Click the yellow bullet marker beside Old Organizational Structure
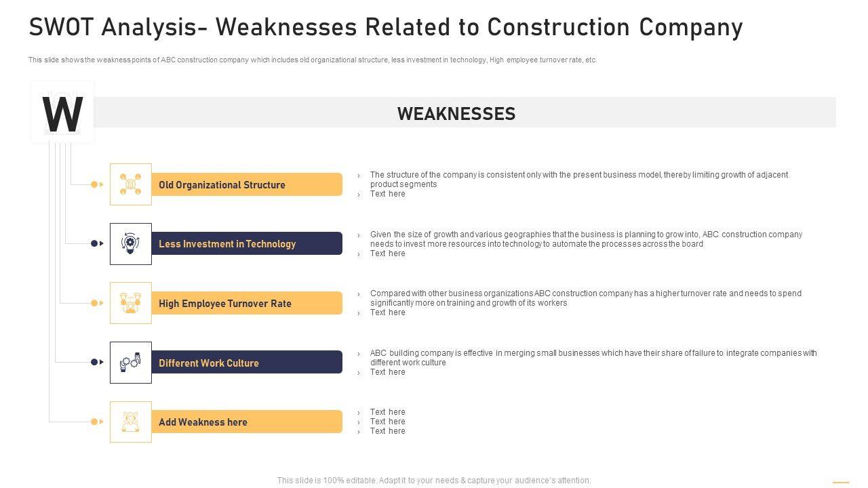The image size is (868, 488). [x=95, y=184]
